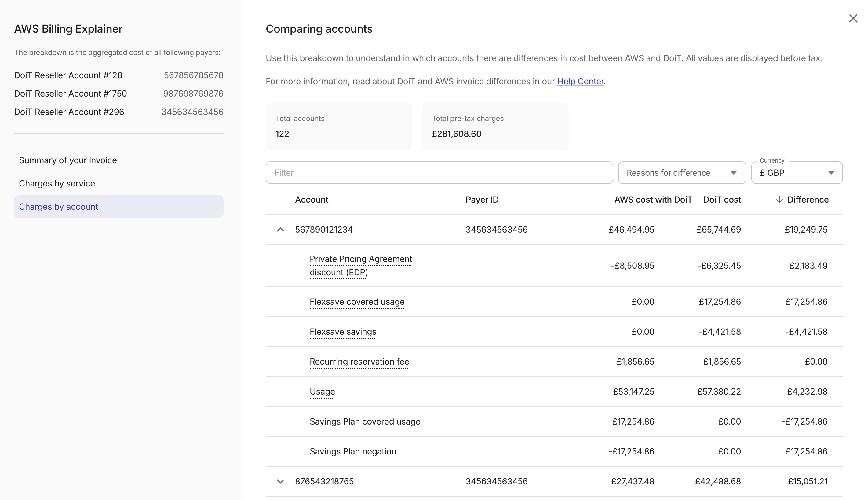Sort by Payer ID column header
This screenshot has width=868, height=500.
[x=482, y=200]
